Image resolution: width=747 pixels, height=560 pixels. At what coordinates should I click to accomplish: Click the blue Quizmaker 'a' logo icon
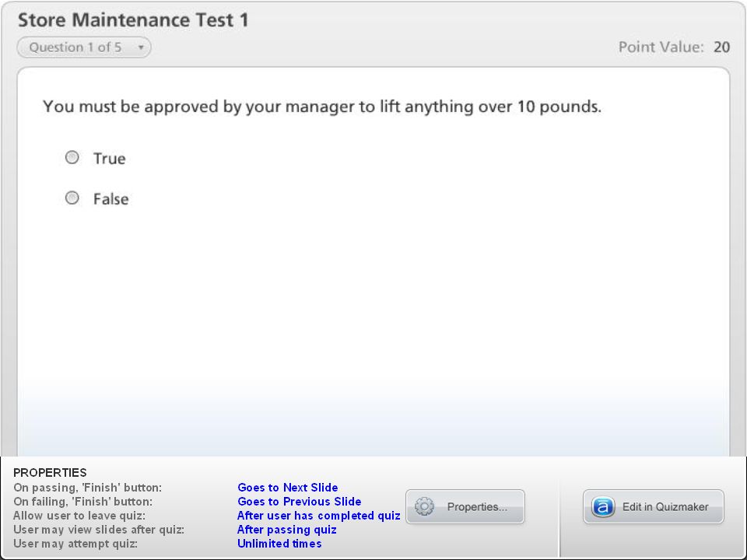pyautogui.click(x=602, y=506)
